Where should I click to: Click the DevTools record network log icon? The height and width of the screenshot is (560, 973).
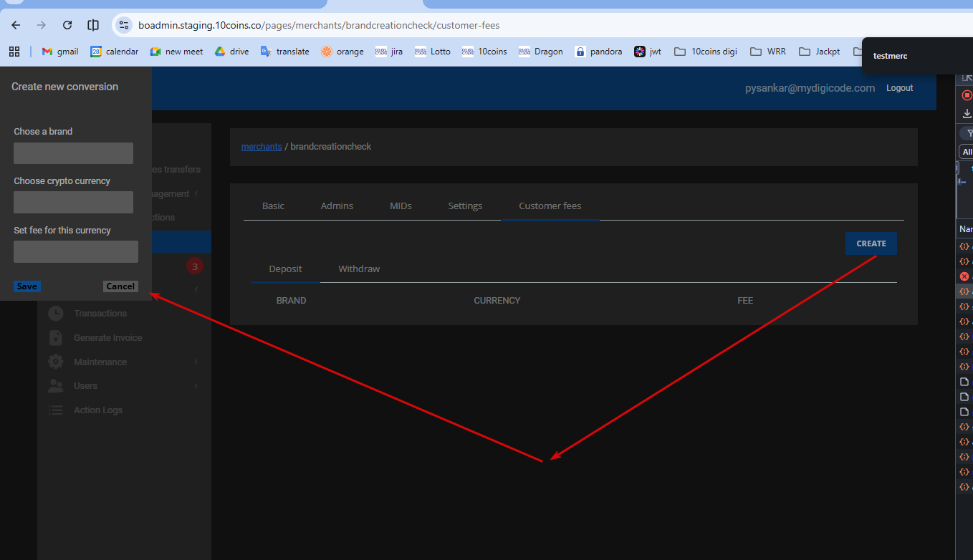[x=967, y=95]
